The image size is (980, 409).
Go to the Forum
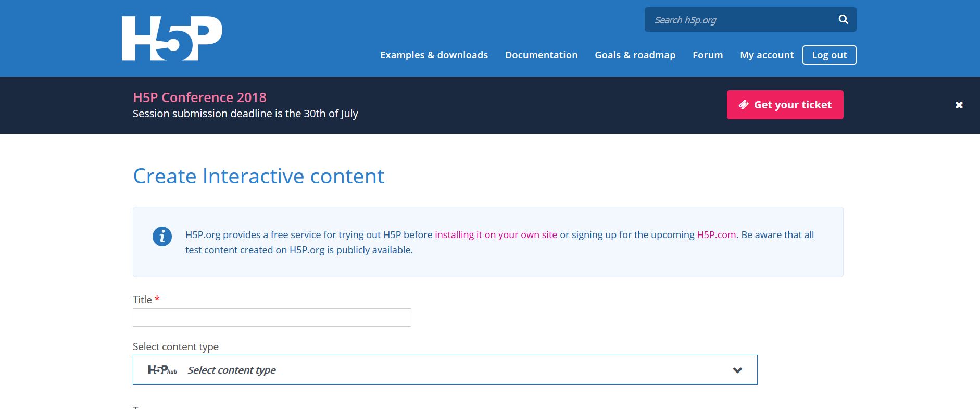click(708, 55)
